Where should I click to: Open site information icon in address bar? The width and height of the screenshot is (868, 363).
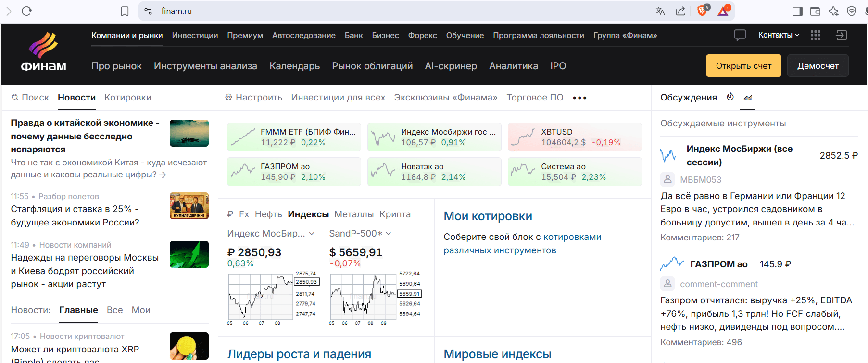[x=148, y=11]
